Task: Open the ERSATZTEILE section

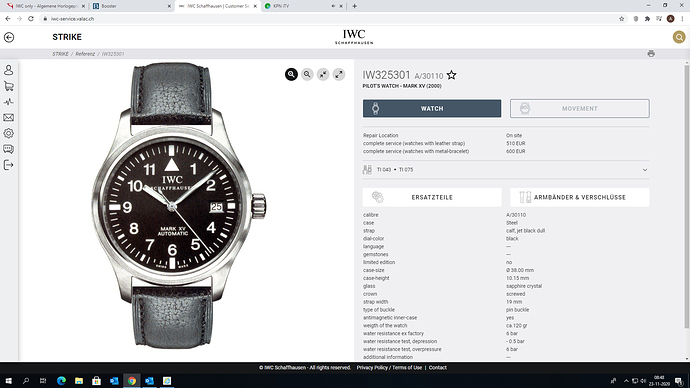Action: (x=432, y=198)
